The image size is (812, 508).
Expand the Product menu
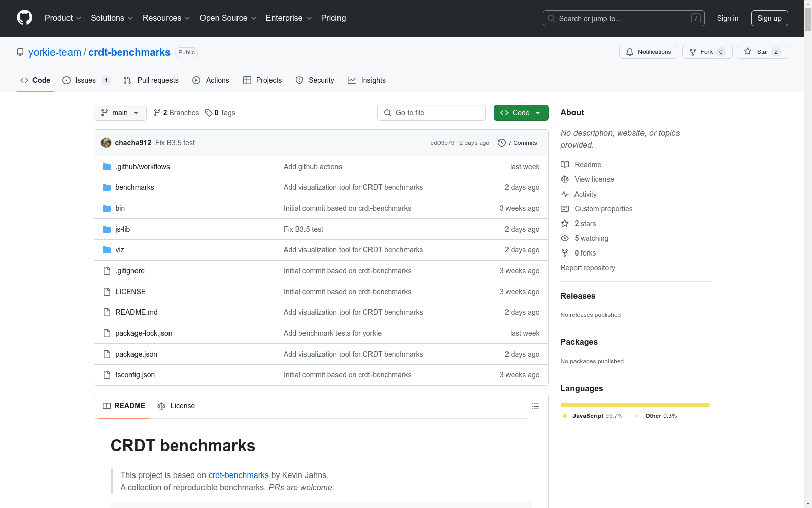[x=63, y=18]
